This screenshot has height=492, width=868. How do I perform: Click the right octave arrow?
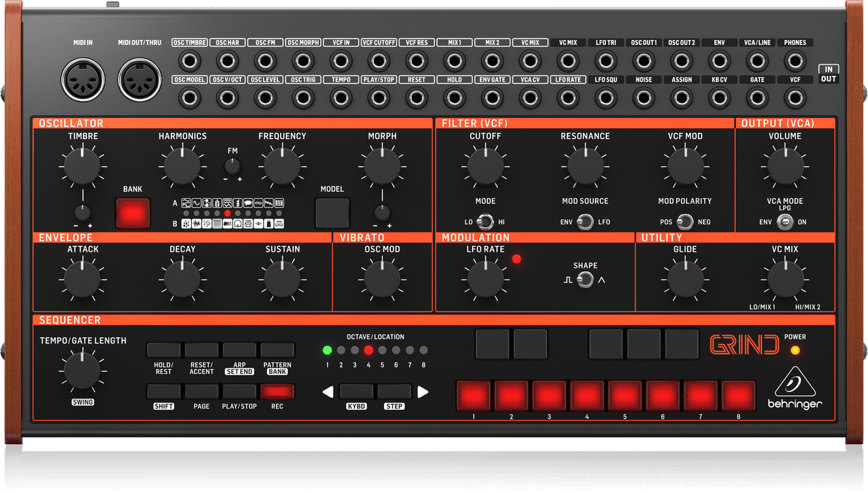click(x=422, y=392)
